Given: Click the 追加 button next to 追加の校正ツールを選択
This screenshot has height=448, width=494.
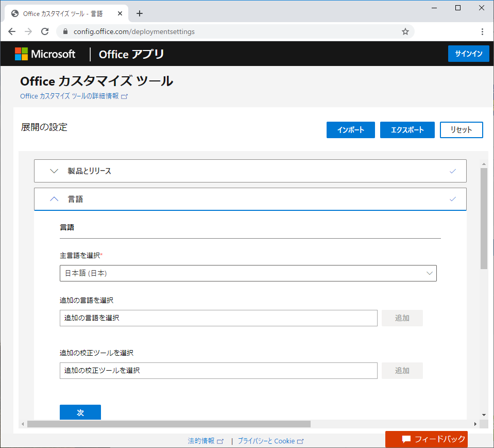Looking at the screenshot, I should pos(402,371).
